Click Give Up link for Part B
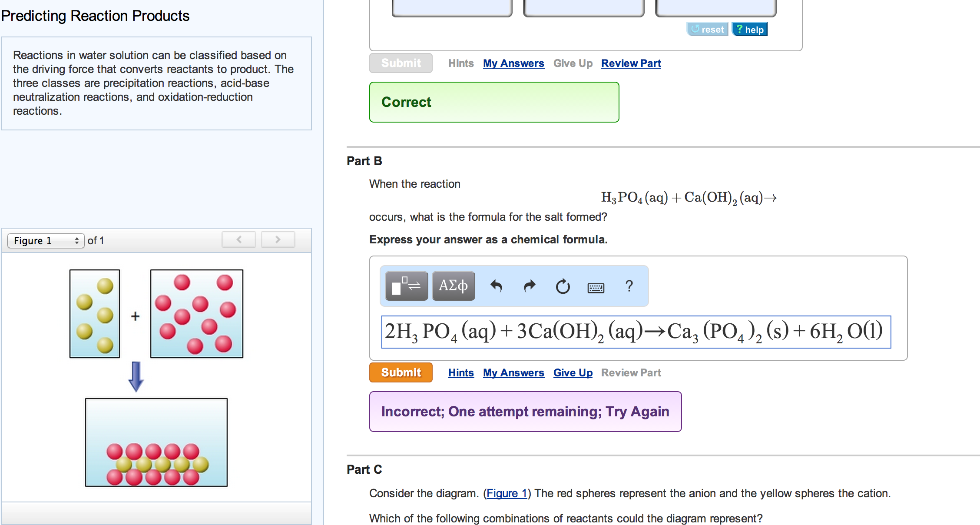 pos(573,372)
